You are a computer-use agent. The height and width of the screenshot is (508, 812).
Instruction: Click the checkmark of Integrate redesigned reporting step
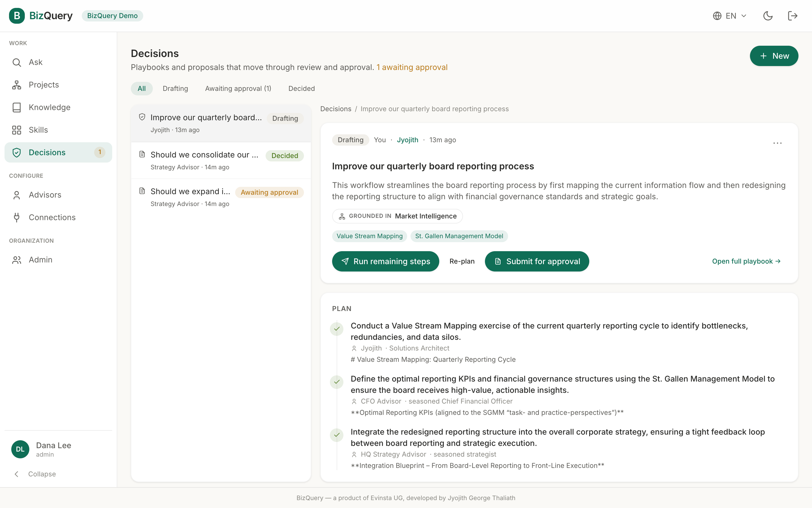coord(337,435)
